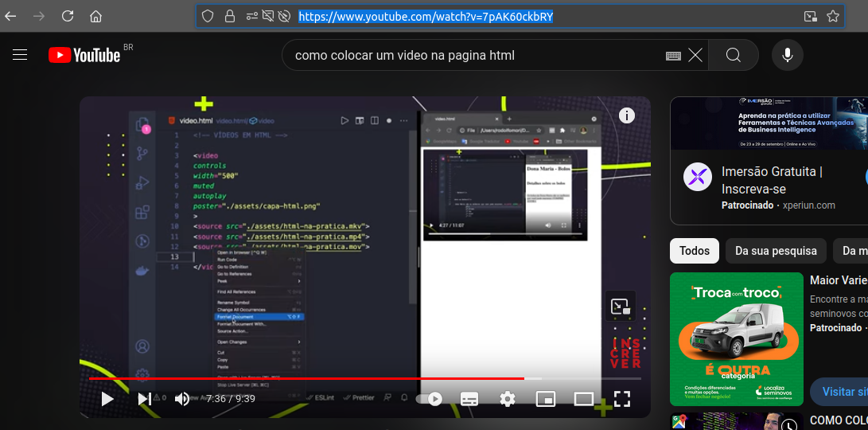Click the picture-in-picture overlay on the video

point(620,306)
